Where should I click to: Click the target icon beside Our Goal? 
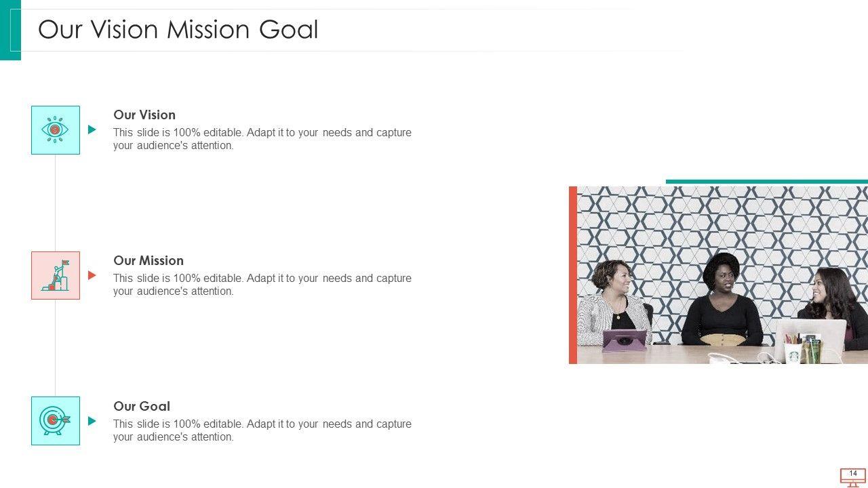[56, 421]
